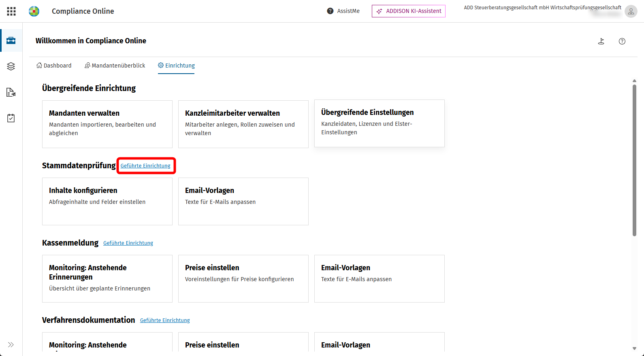Open the Übergreifende Einstellungen card
The width and height of the screenshot is (644, 356).
tap(380, 123)
